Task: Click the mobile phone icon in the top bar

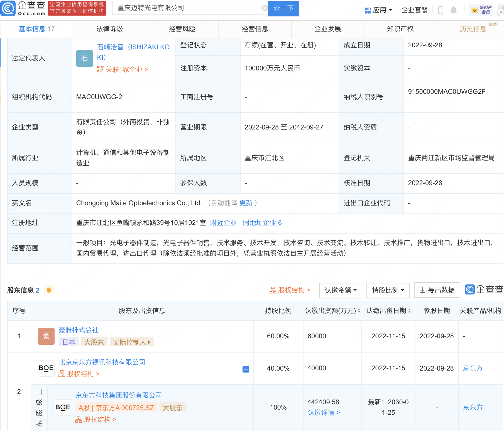Action: pyautogui.click(x=441, y=10)
